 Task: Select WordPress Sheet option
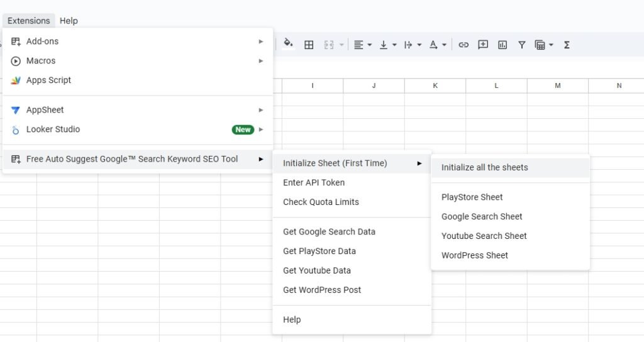pyautogui.click(x=511, y=255)
